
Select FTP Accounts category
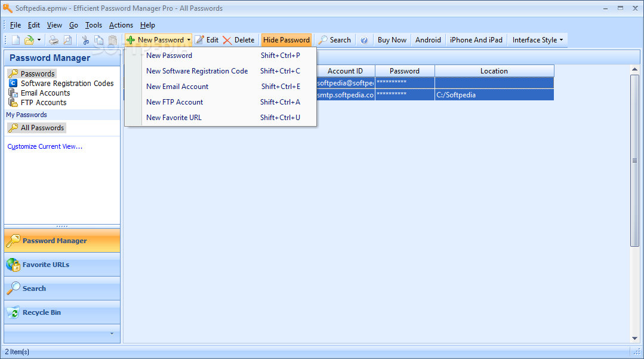pyautogui.click(x=44, y=102)
